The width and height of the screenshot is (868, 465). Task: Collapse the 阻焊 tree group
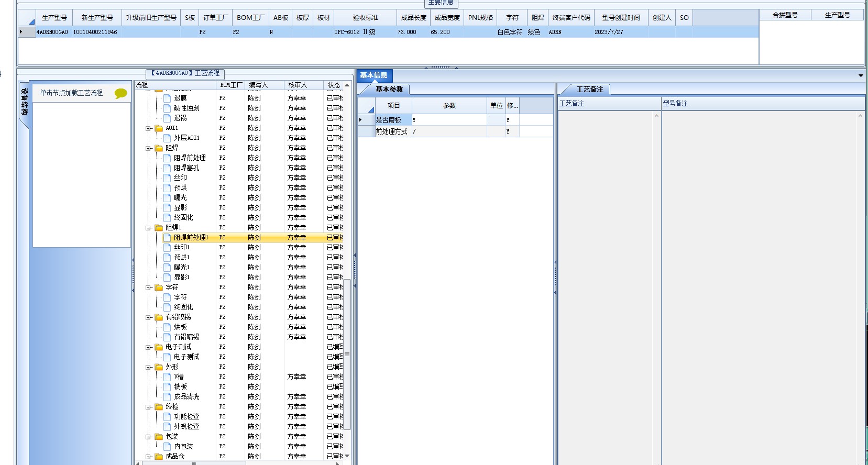(x=148, y=148)
